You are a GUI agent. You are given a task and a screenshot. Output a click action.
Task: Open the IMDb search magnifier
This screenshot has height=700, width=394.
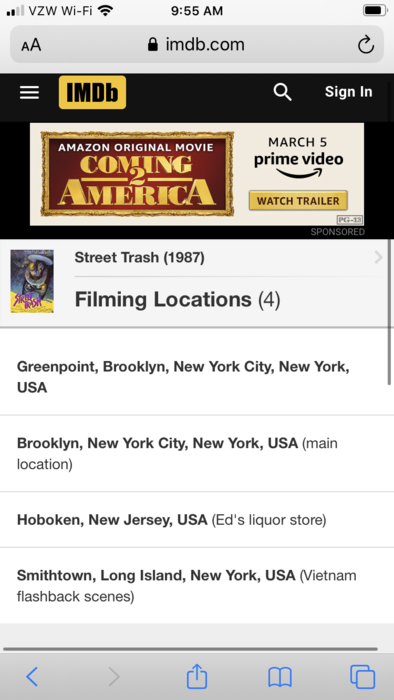click(282, 92)
